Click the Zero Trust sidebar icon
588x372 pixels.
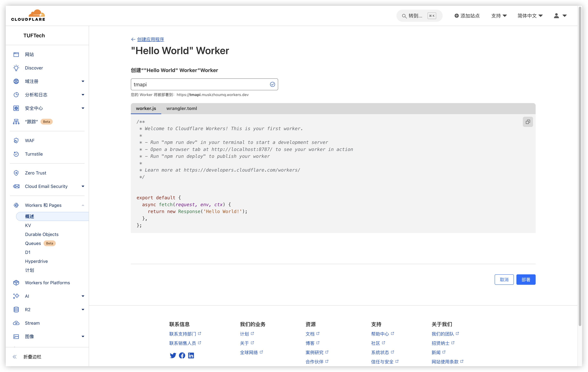pyautogui.click(x=16, y=173)
